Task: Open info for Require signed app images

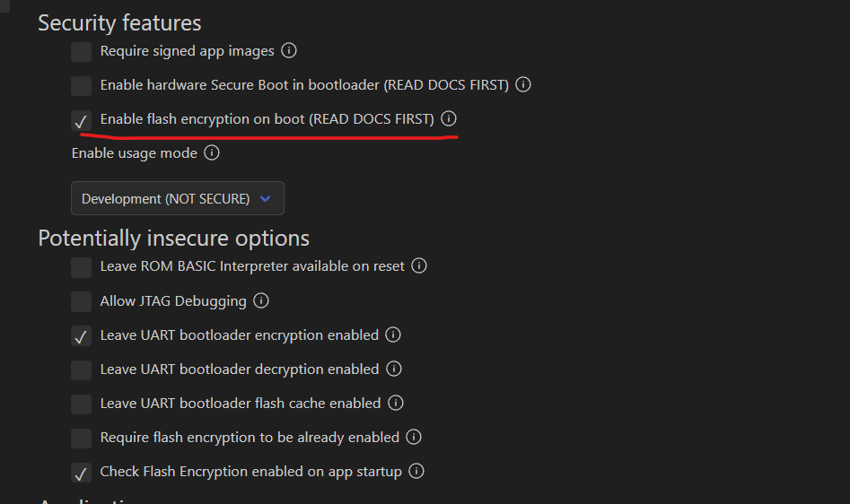Action: pyautogui.click(x=289, y=50)
